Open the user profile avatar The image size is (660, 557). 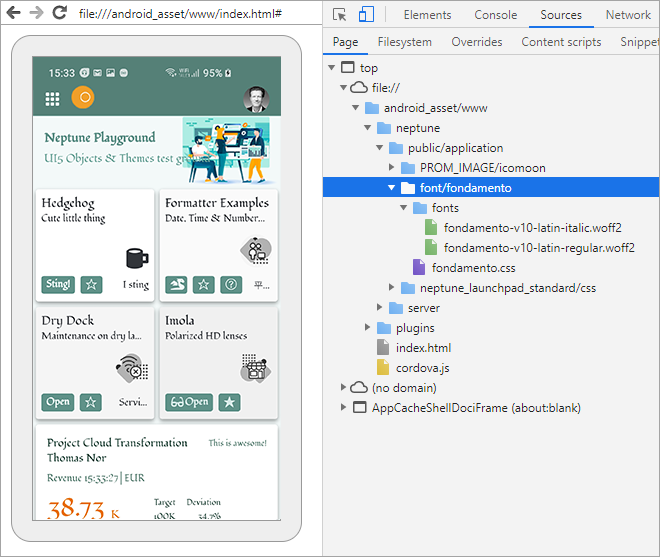click(x=256, y=99)
